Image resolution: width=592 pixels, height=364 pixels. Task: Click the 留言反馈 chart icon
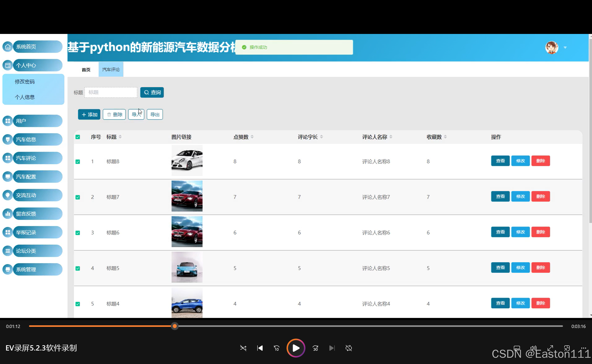[x=8, y=214]
